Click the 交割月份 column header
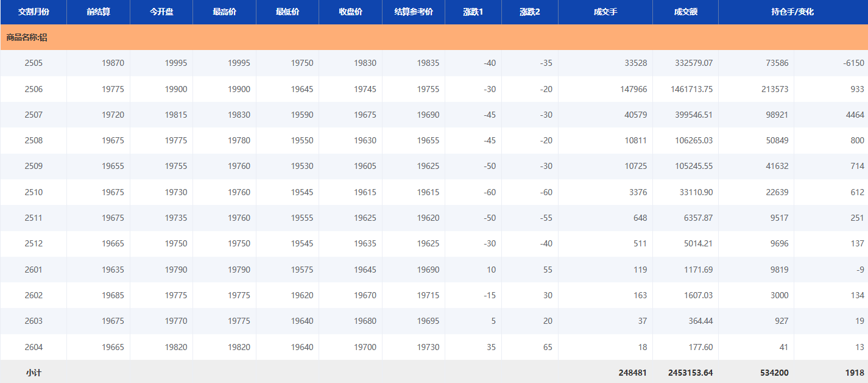The height and width of the screenshot is (383, 868). [34, 12]
